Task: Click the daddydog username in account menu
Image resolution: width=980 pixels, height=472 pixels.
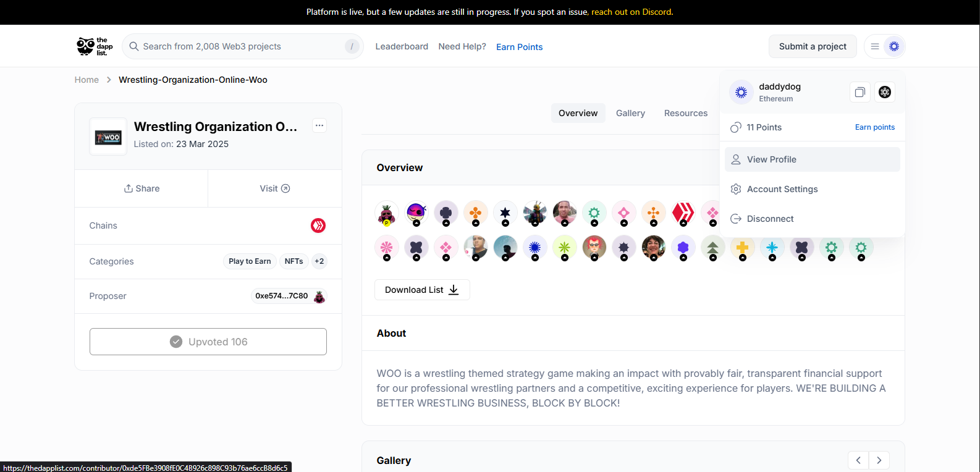Action: pyautogui.click(x=780, y=86)
